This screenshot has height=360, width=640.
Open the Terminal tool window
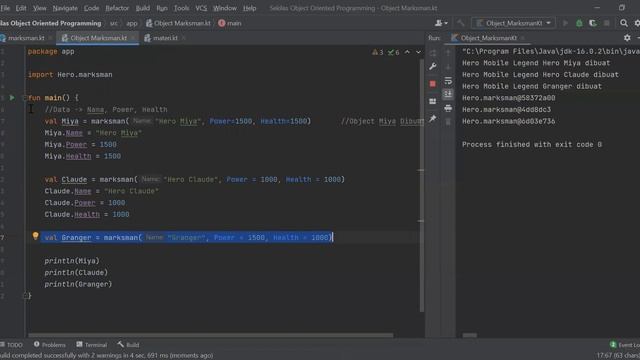tap(92, 345)
